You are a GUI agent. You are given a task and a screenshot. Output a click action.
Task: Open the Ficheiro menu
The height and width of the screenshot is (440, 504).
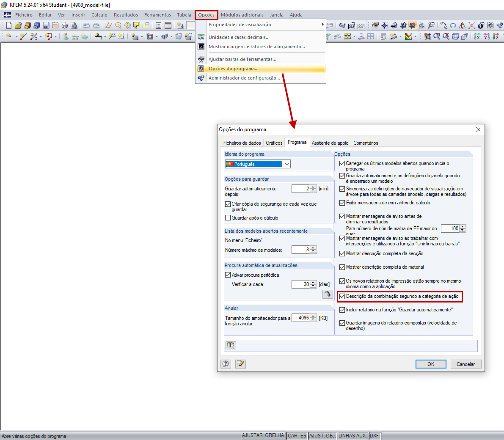(24, 15)
